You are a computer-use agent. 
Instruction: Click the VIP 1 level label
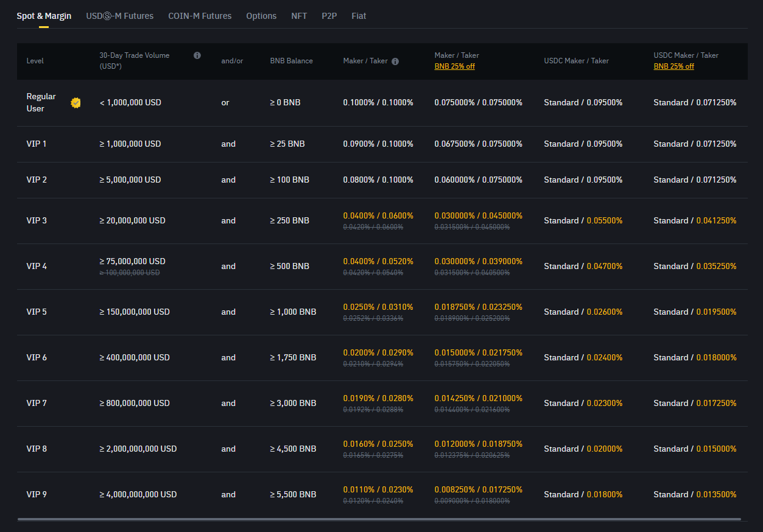(x=37, y=144)
